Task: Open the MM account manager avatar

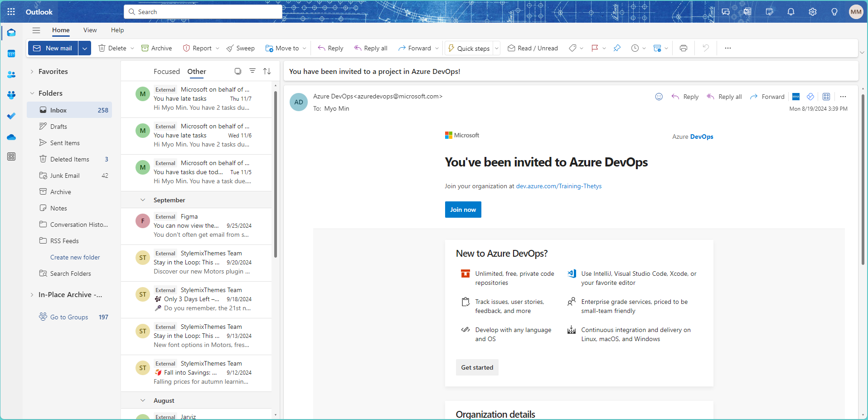Action: click(x=856, y=12)
